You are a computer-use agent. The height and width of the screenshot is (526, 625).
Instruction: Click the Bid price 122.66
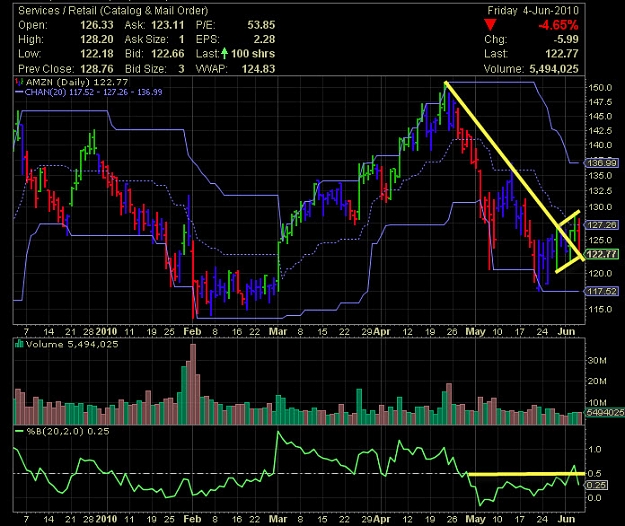tap(168, 54)
